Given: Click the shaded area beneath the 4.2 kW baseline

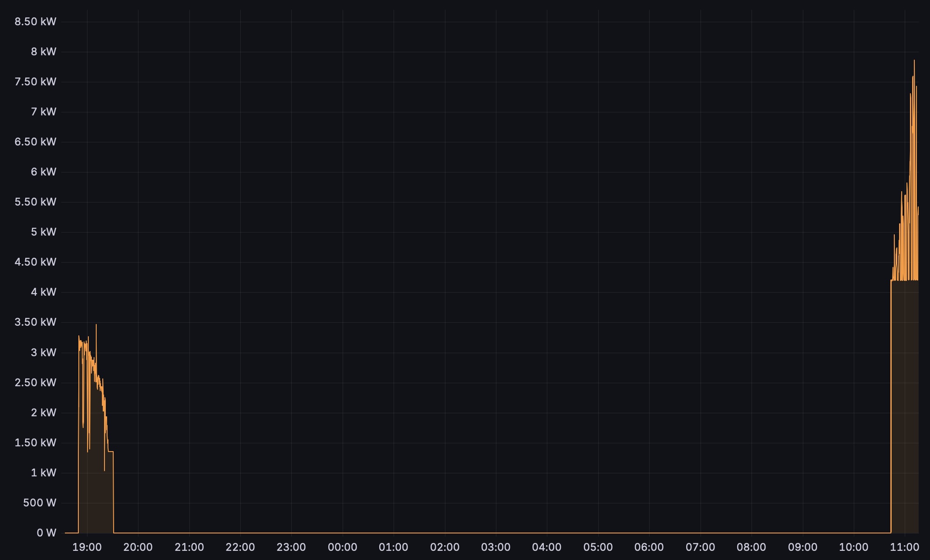Looking at the screenshot, I should point(905,405).
